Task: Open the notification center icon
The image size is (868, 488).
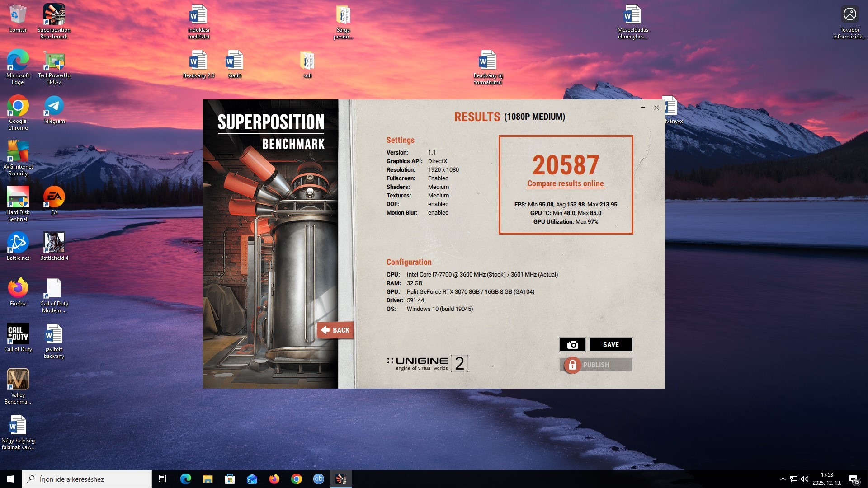Action: 854,479
